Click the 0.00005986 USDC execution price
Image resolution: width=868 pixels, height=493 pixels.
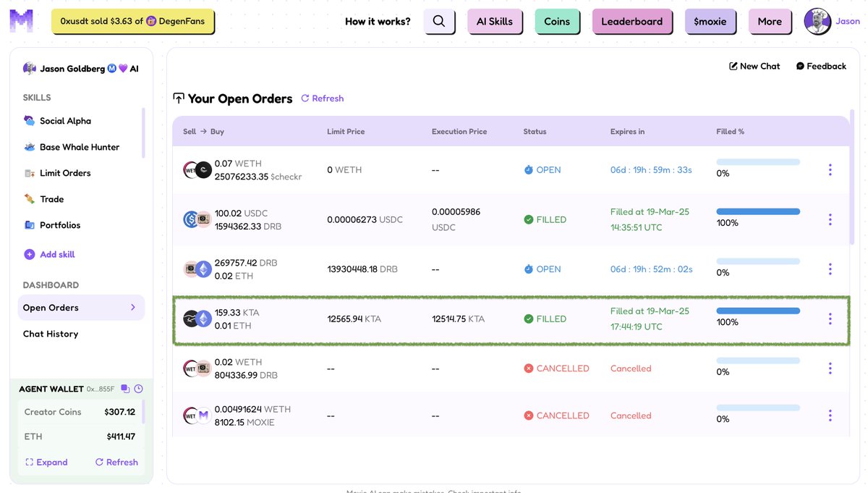(x=456, y=219)
